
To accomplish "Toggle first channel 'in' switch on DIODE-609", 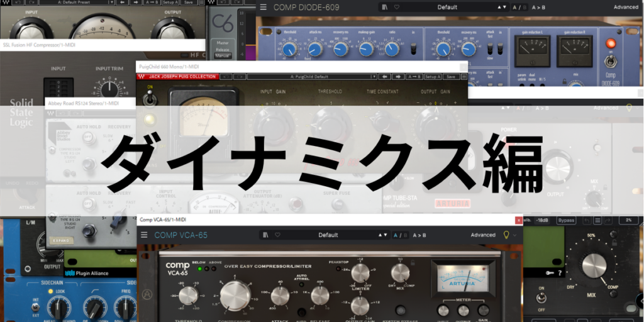I will coord(414,49).
